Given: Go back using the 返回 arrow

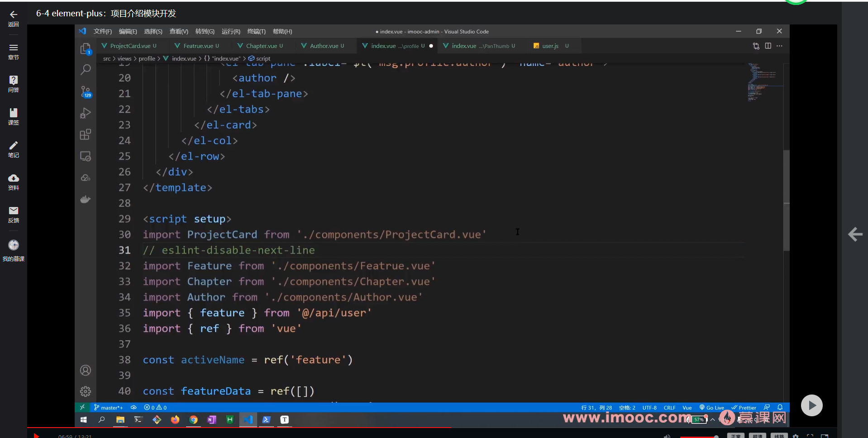Looking at the screenshot, I should point(14,19).
